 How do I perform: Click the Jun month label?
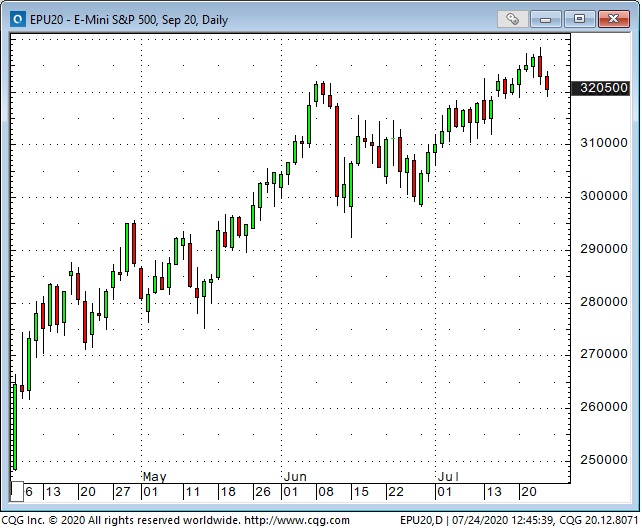295,477
